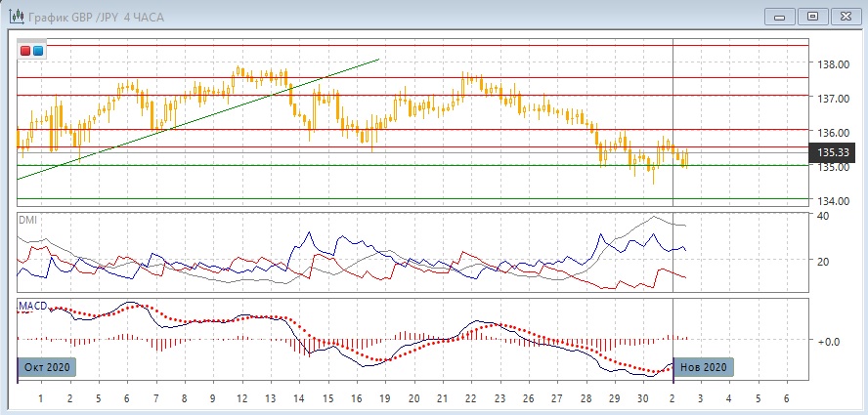Click the 138.00 price axis label
This screenshot has width=868, height=415.
pyautogui.click(x=833, y=64)
